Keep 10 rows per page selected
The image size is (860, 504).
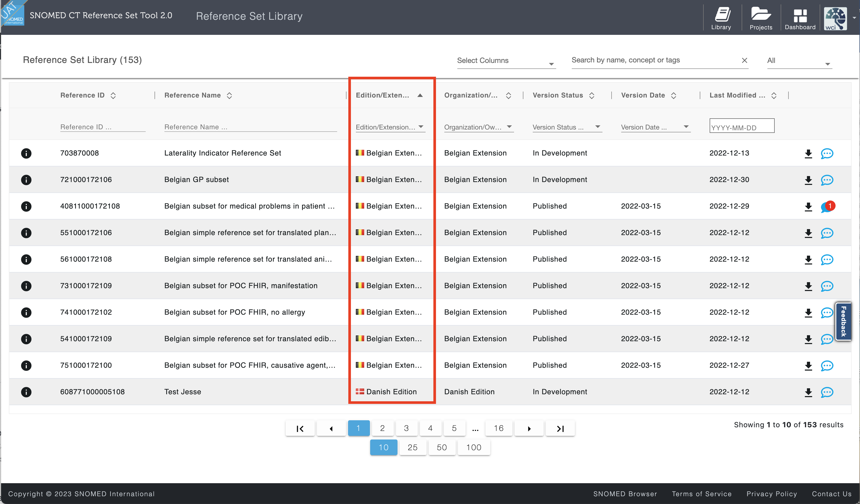(384, 447)
